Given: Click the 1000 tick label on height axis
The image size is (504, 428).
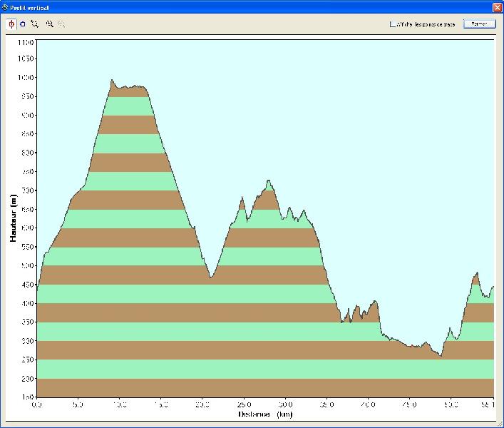Looking at the screenshot, I should tap(26, 77).
